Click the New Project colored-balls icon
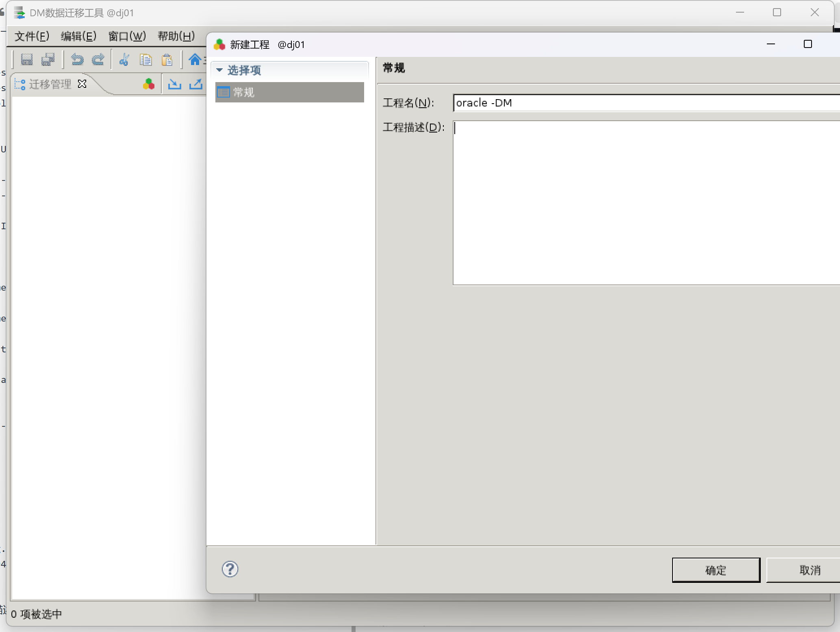 coord(149,84)
